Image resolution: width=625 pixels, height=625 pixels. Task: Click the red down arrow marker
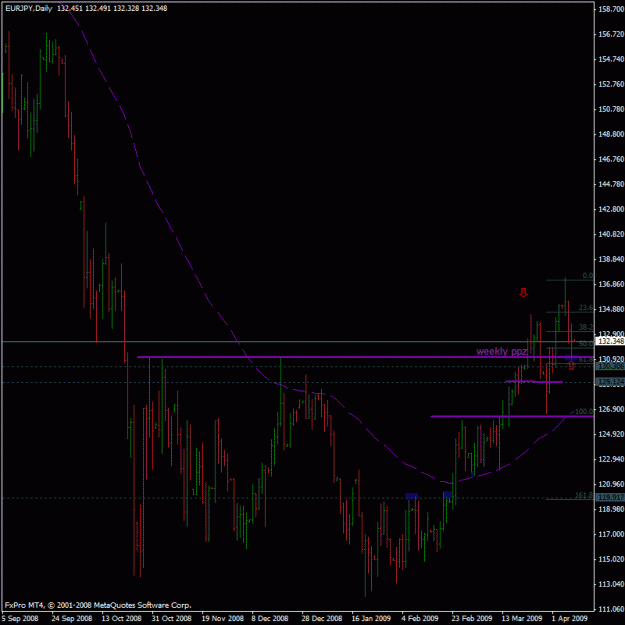click(523, 293)
